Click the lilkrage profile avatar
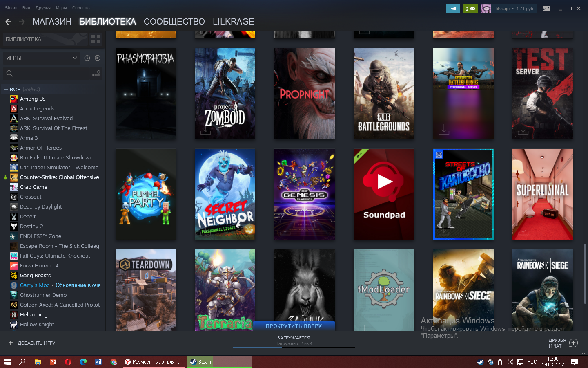 coord(486,9)
